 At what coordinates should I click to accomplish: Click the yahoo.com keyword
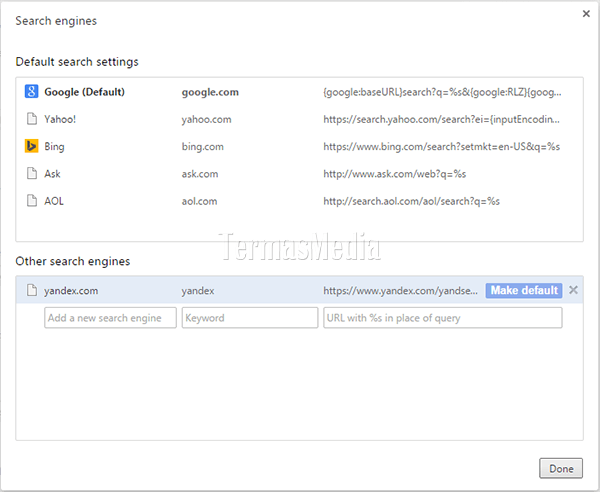[207, 119]
